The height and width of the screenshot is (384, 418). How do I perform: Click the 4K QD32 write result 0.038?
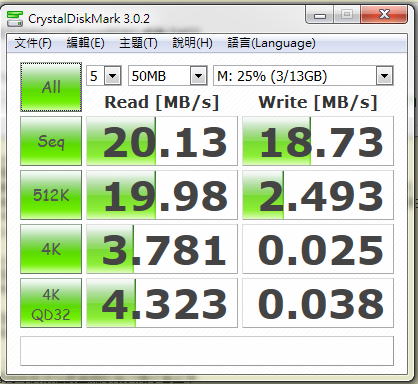(318, 303)
